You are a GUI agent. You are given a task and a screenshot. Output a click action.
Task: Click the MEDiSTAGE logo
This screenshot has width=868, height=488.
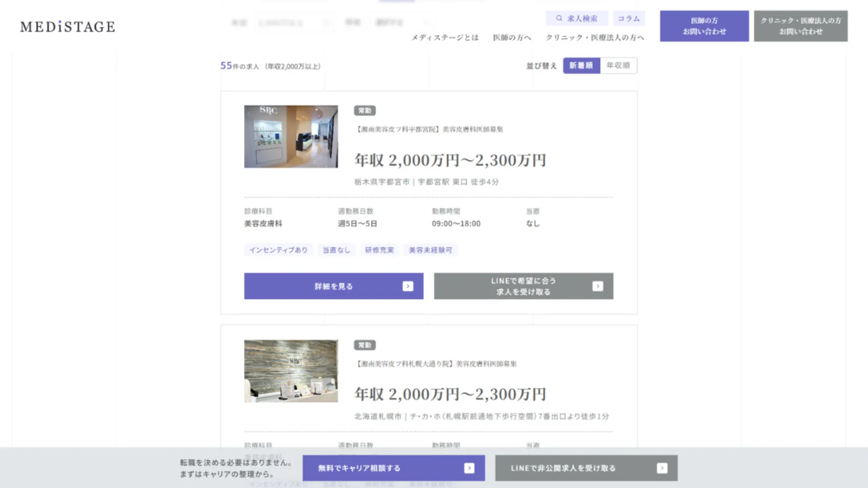point(67,27)
